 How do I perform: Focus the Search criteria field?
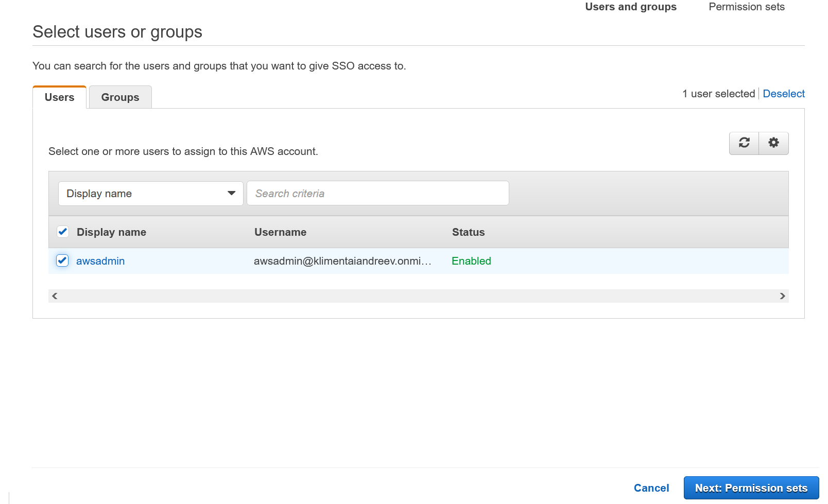click(x=378, y=193)
